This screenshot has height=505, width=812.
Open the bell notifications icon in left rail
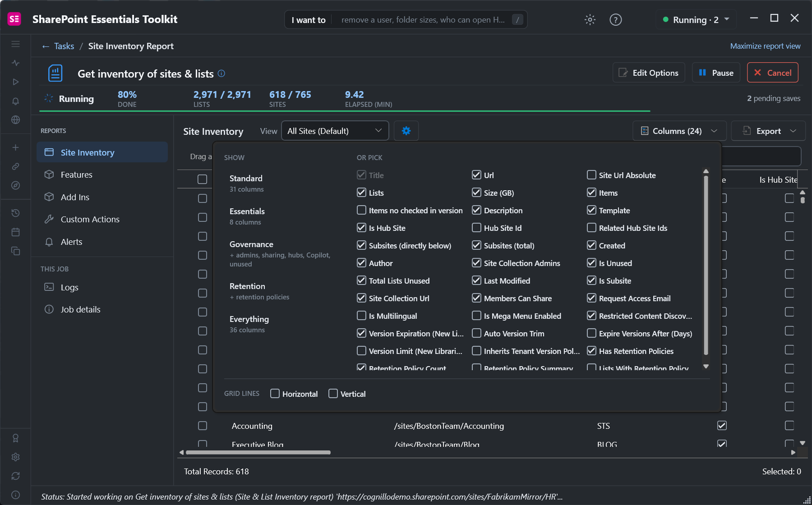coord(15,101)
